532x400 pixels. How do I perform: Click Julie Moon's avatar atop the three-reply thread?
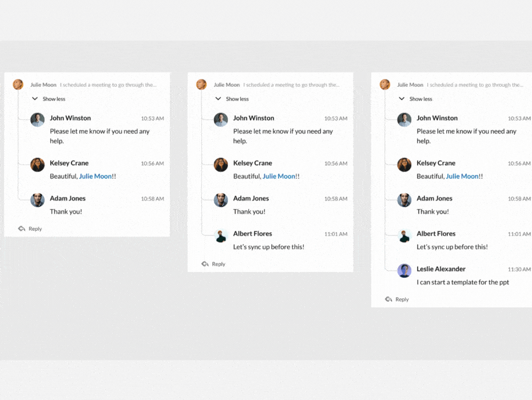point(18,85)
